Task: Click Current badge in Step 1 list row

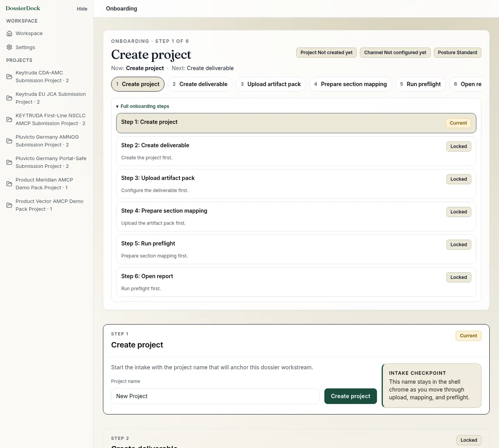Action: coord(458,123)
